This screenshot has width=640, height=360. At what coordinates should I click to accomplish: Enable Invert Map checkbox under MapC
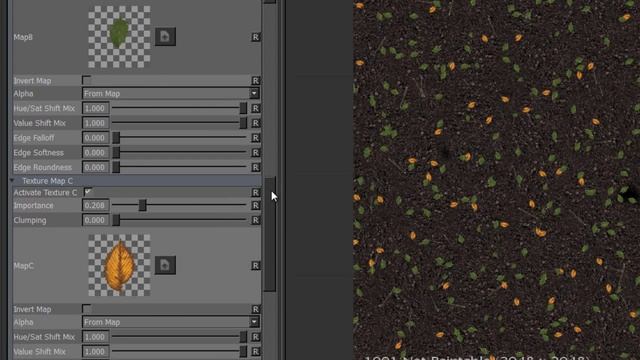click(x=87, y=309)
